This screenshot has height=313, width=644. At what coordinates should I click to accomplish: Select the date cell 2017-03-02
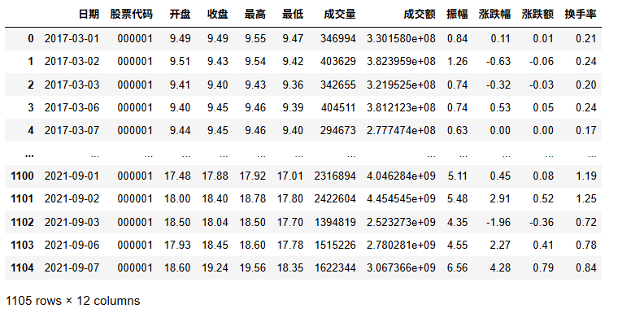click(x=72, y=62)
